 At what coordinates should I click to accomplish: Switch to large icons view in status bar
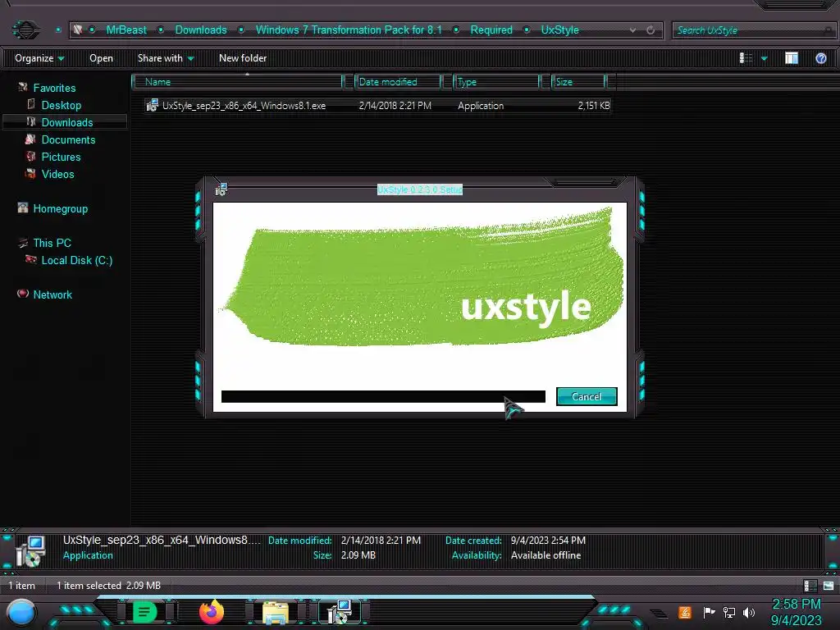point(829,586)
